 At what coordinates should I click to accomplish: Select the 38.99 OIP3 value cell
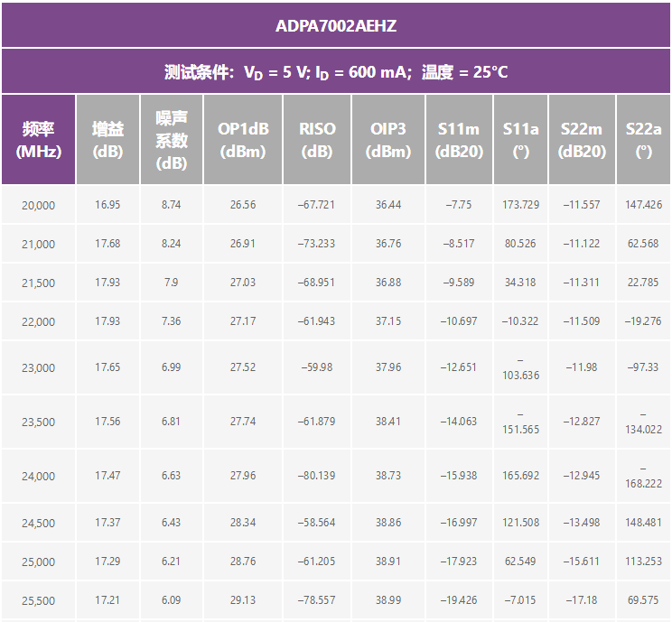[x=388, y=600]
